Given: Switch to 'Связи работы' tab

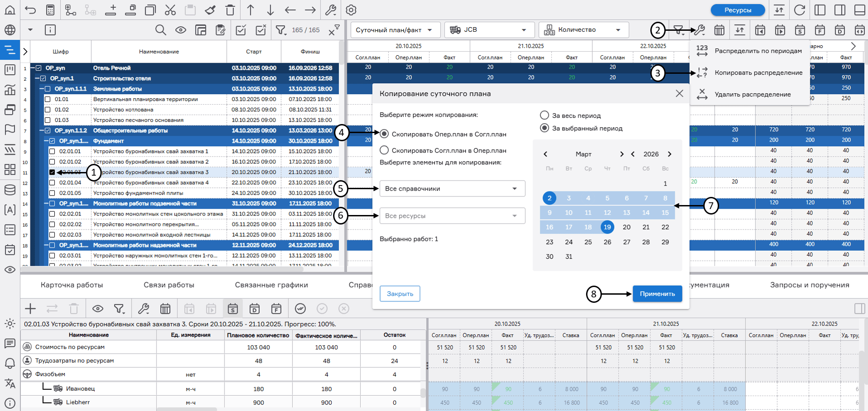Looking at the screenshot, I should pos(169,285).
